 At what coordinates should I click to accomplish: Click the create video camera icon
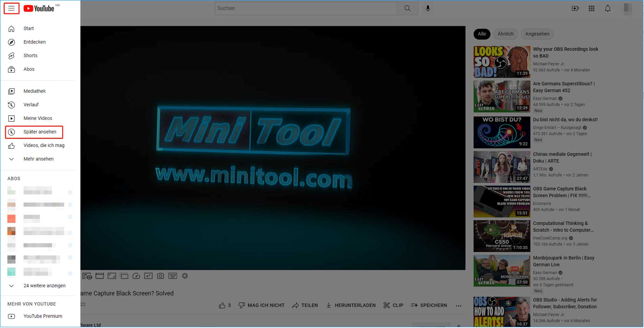575,8
